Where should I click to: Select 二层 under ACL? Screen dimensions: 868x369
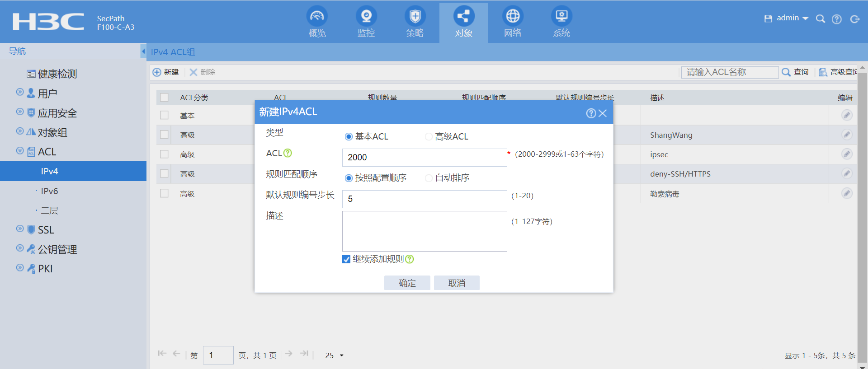point(49,210)
